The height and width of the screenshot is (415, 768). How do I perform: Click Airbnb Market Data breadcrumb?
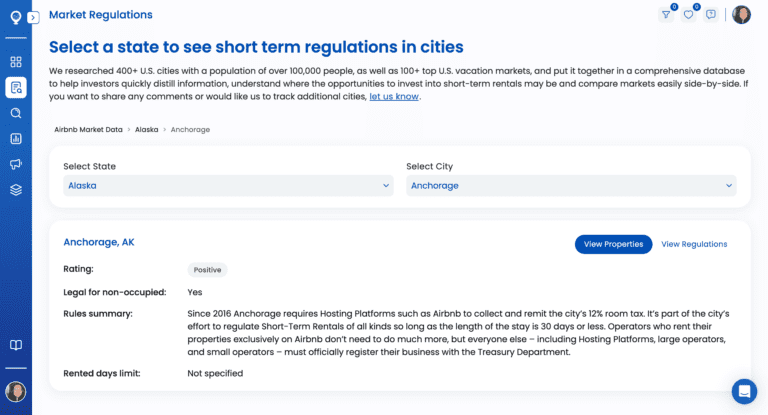[88, 129]
